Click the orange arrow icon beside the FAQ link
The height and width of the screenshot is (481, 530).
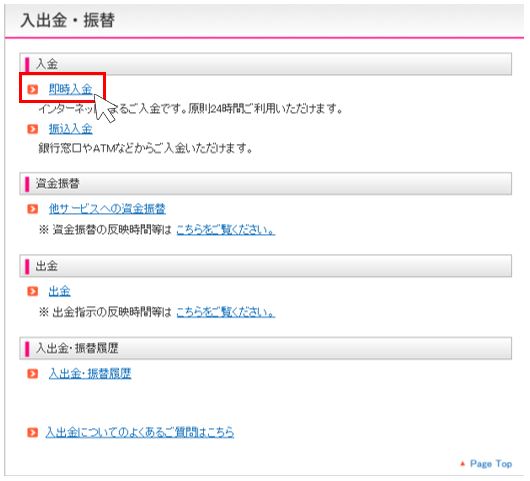33,432
